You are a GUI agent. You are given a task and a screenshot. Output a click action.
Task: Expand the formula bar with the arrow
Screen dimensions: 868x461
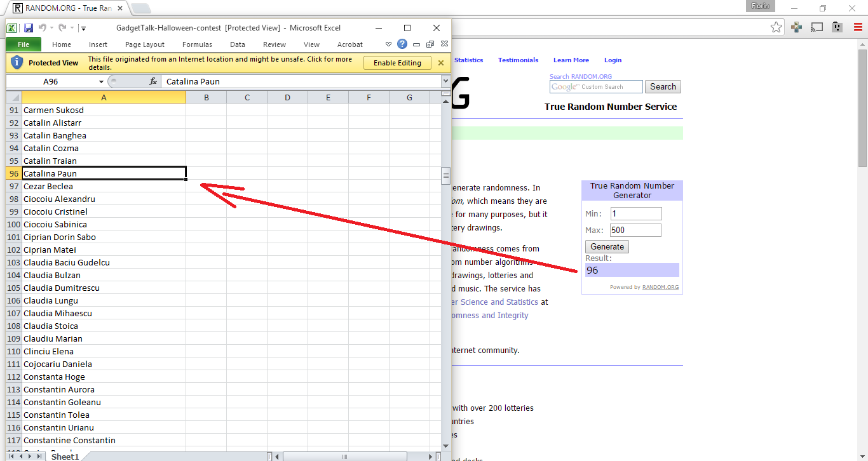click(x=445, y=81)
